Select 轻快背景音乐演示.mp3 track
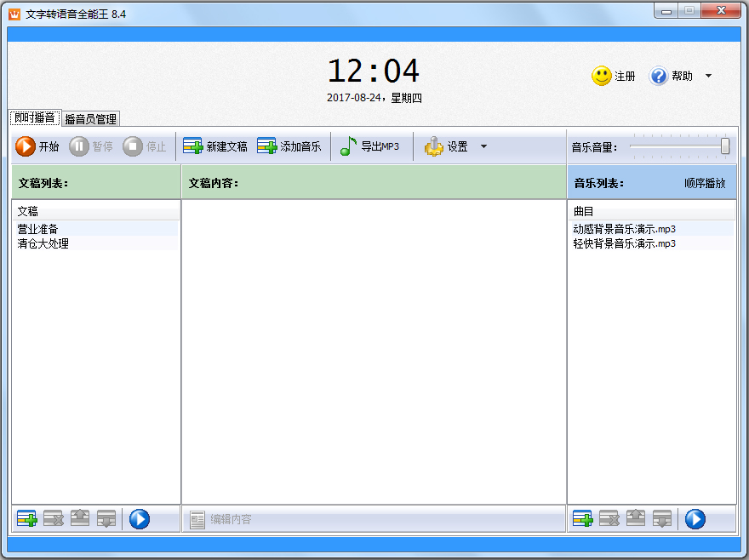Image resolution: width=749 pixels, height=560 pixels. click(652, 243)
